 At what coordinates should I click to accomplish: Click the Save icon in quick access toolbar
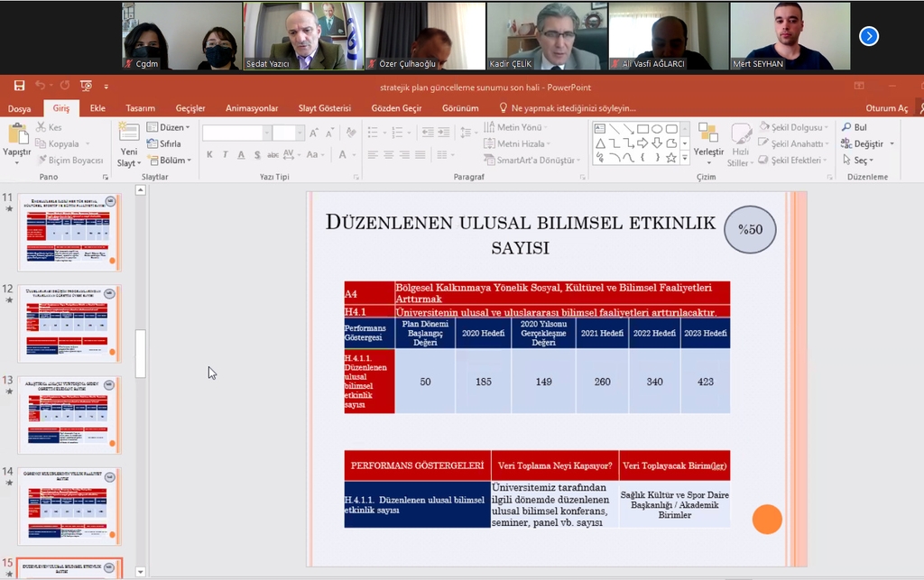pyautogui.click(x=19, y=86)
